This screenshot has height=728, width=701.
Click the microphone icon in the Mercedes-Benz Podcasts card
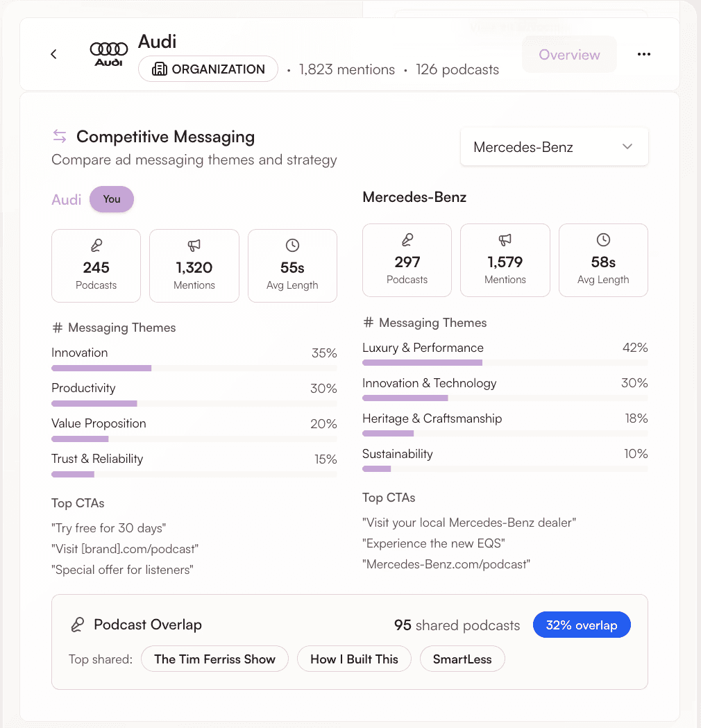407,239
